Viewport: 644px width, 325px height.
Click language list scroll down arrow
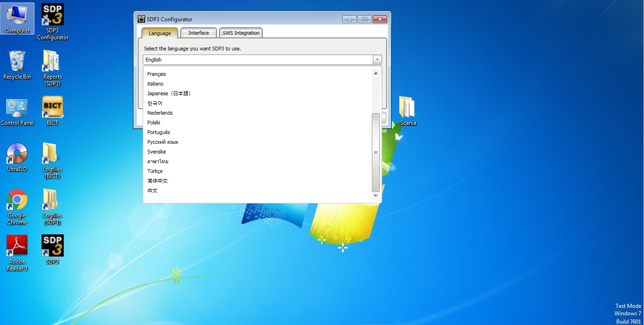pos(376,196)
